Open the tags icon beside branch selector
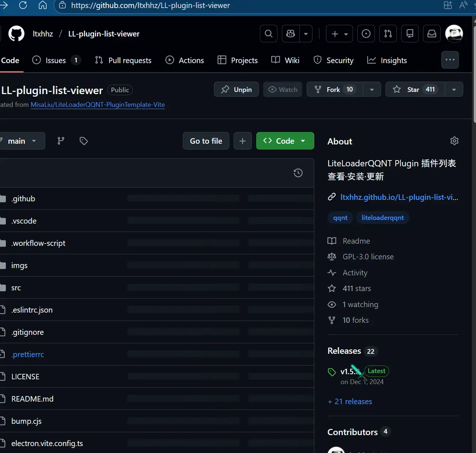This screenshot has height=453, width=476. coord(84,141)
